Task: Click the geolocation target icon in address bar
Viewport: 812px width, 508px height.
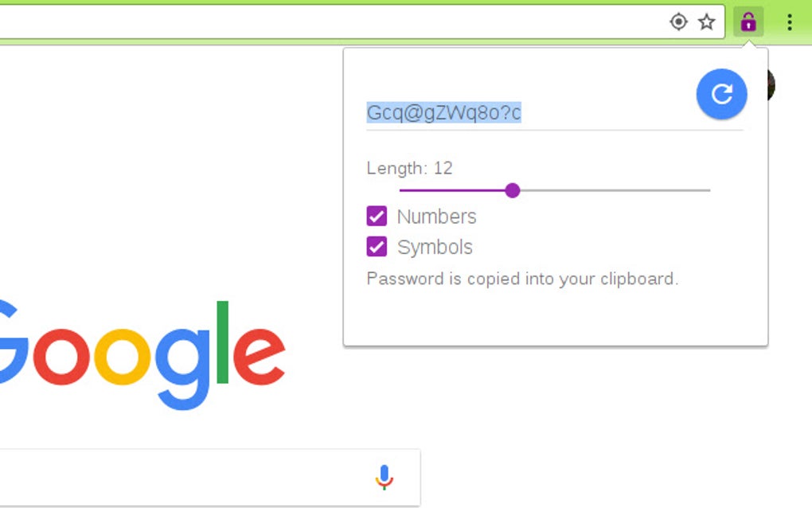Action: click(677, 21)
